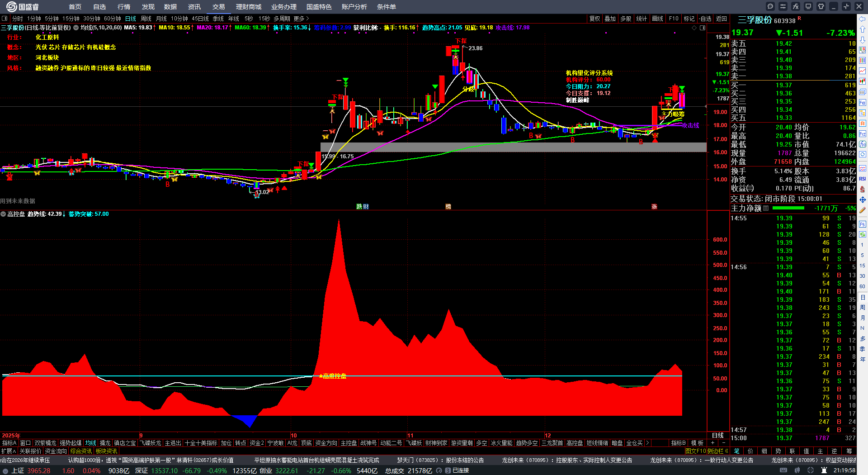Click the red dollar sign sidebar icon
The image size is (868, 475).
(863, 189)
